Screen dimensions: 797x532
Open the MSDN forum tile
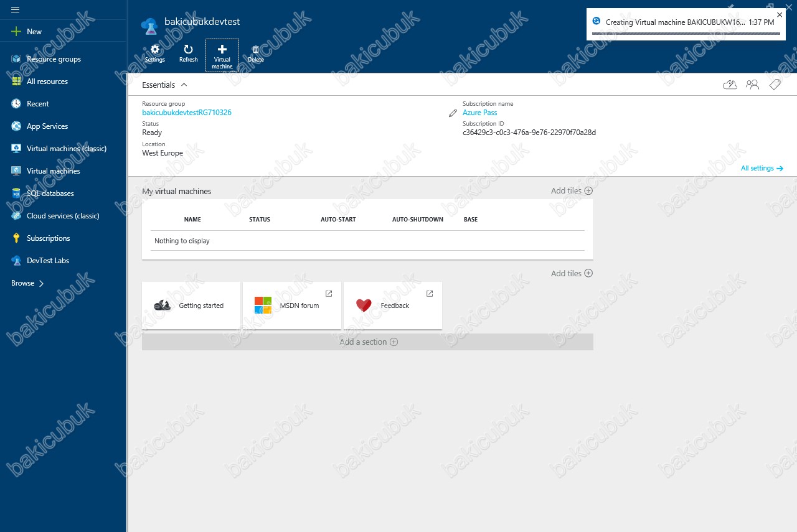(292, 306)
